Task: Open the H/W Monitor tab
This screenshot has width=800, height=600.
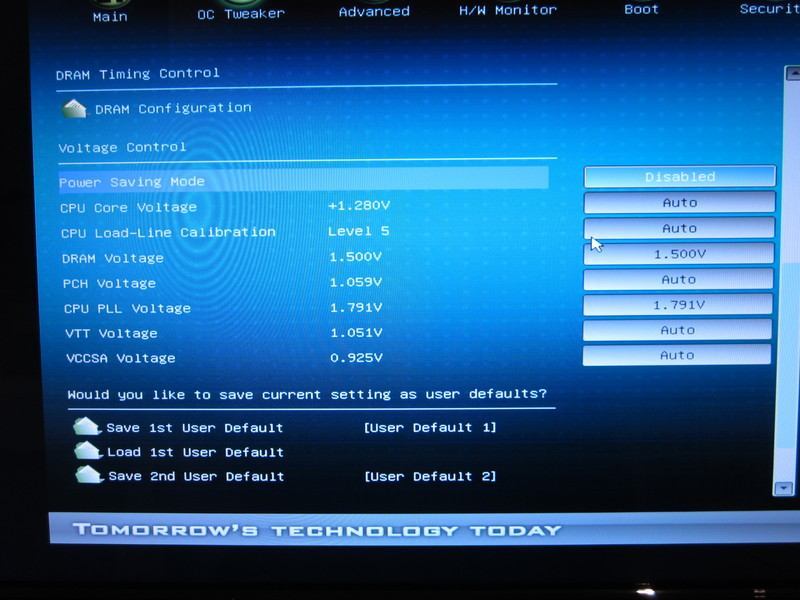Action: pos(508,10)
